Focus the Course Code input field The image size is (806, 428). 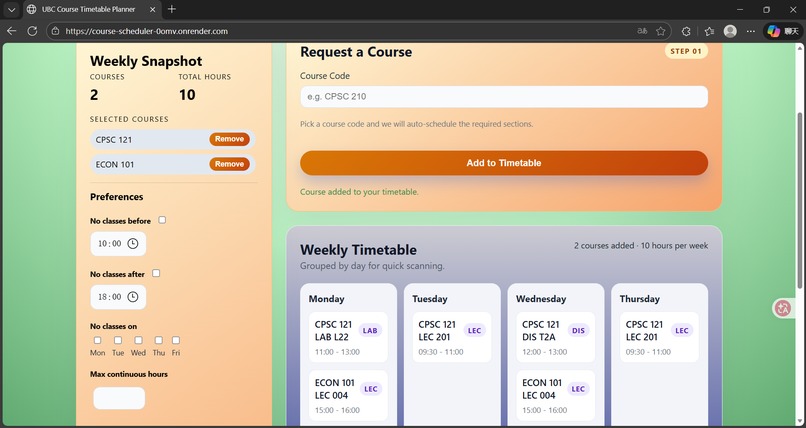504,97
